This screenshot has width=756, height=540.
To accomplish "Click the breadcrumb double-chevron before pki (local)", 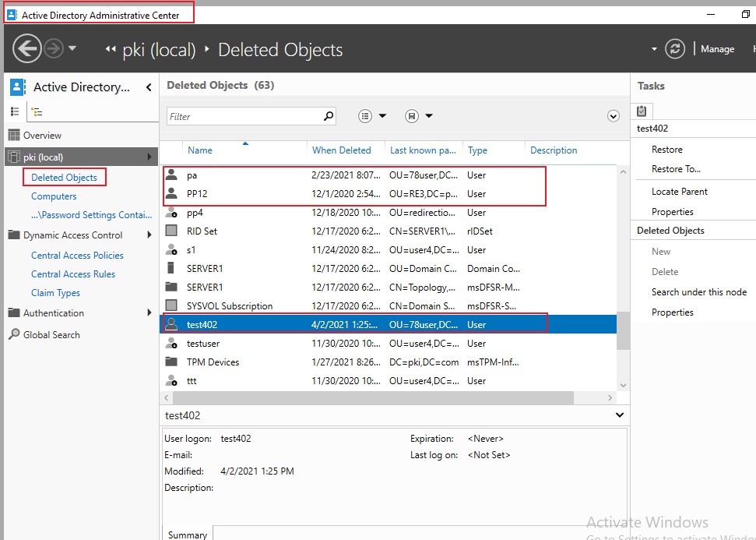I will [x=111, y=49].
